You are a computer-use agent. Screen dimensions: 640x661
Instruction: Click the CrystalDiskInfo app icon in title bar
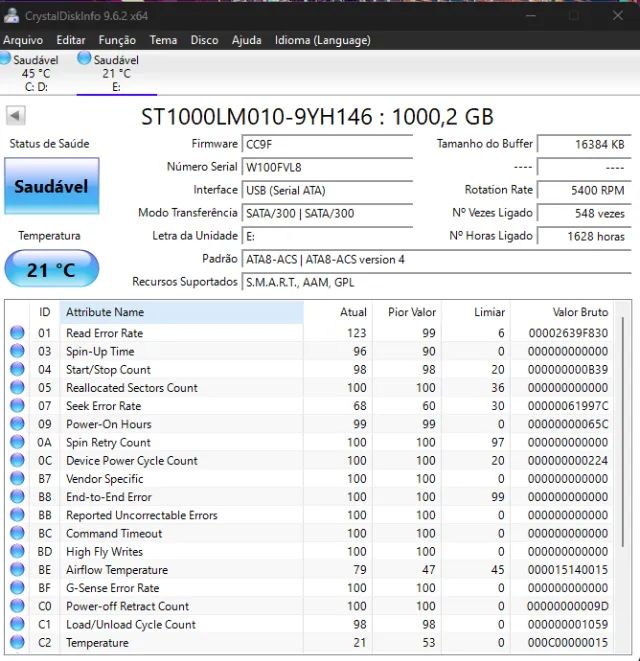[x=11, y=16]
